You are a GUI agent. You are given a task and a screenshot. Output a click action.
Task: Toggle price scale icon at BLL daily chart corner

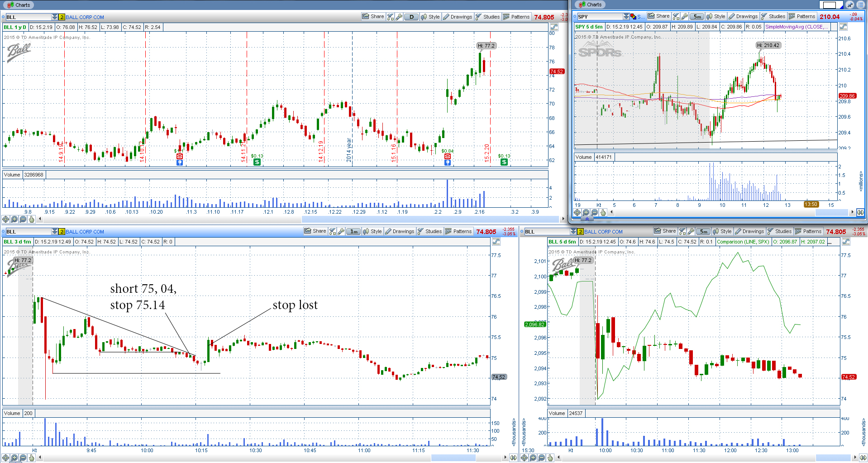(x=554, y=27)
